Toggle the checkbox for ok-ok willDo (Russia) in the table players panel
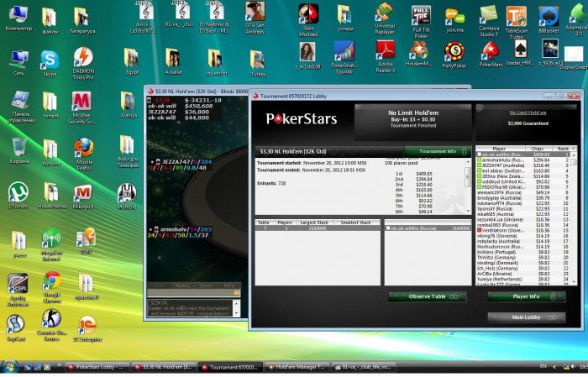588x377 pixels. 388,228
